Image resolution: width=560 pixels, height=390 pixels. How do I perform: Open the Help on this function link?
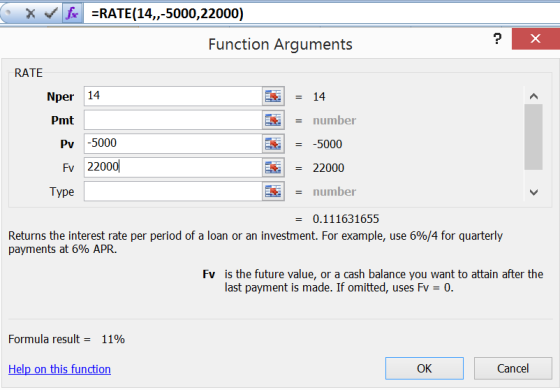tap(59, 369)
